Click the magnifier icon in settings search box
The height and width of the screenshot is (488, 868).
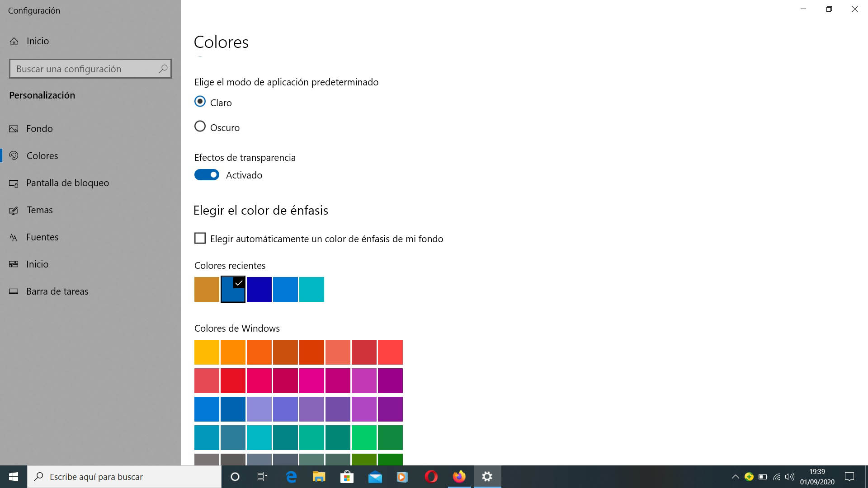click(163, 69)
